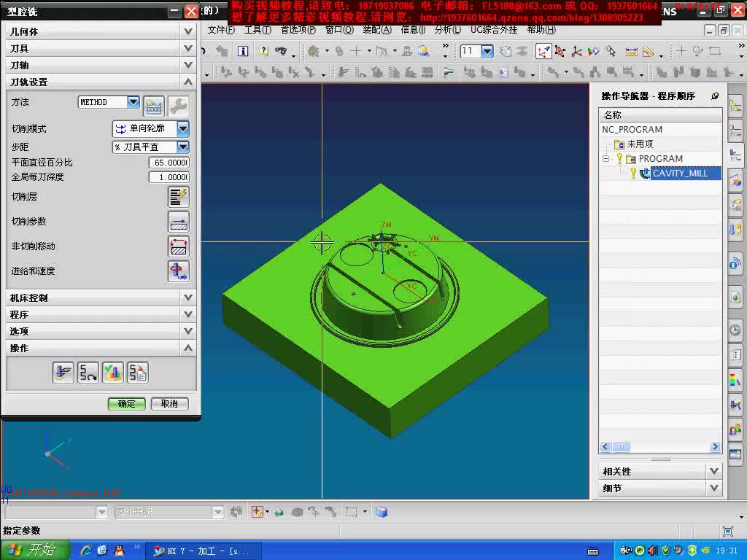Click the edit method wrench icon
This screenshot has width=747, height=560.
click(x=178, y=106)
